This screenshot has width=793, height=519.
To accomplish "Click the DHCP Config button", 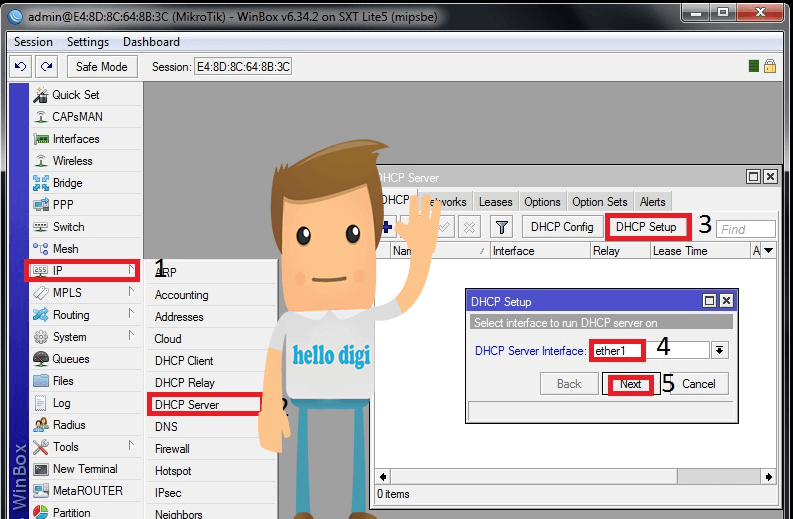I will (x=562, y=227).
